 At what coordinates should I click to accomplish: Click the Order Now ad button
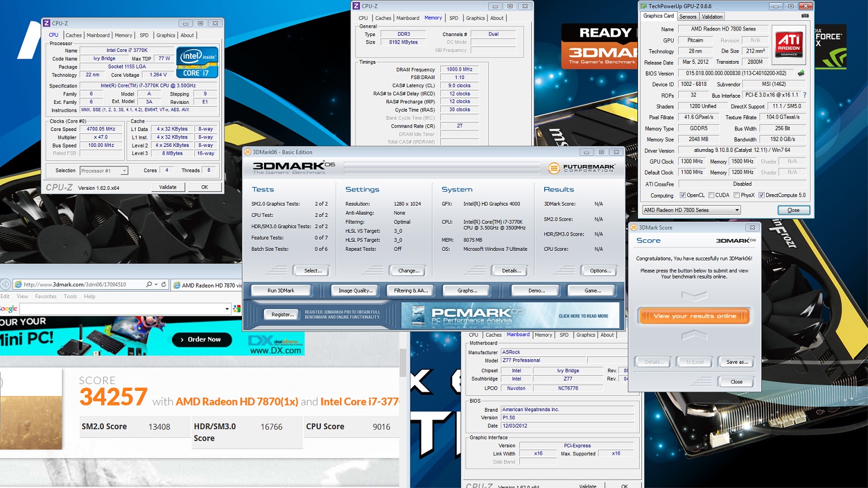tap(201, 339)
